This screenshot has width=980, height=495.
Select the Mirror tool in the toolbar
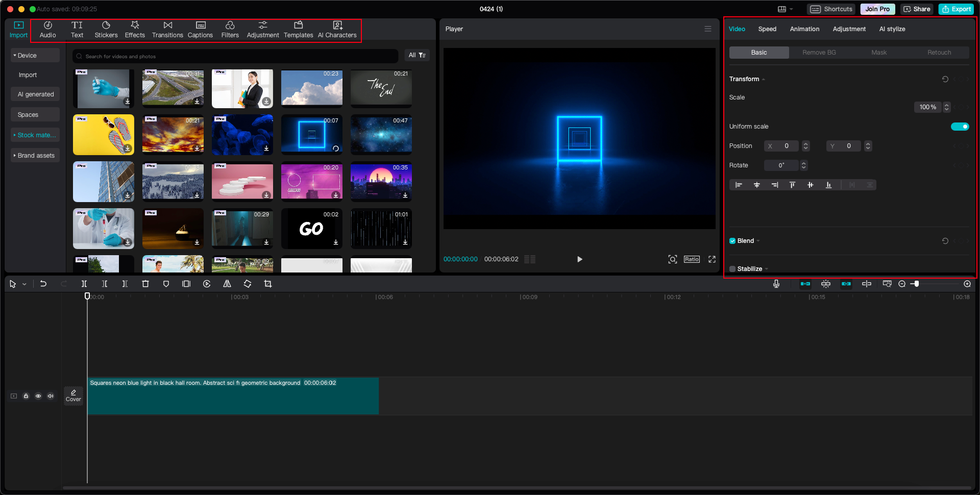pyautogui.click(x=227, y=284)
